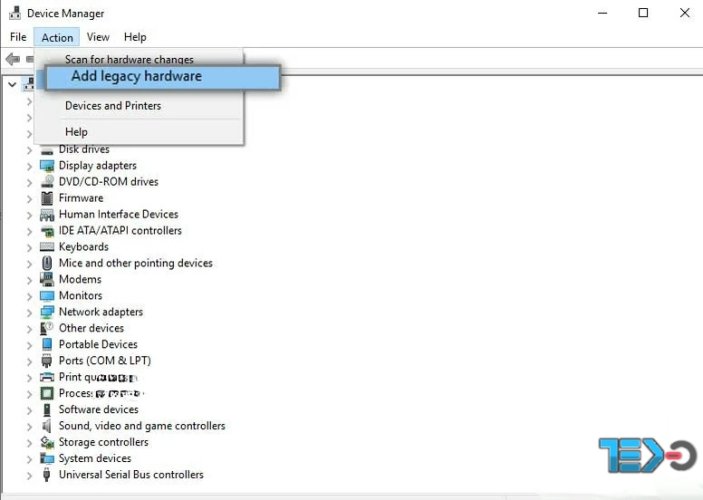Click the Print queues printer icon
This screenshot has height=500, width=703.
click(47, 377)
